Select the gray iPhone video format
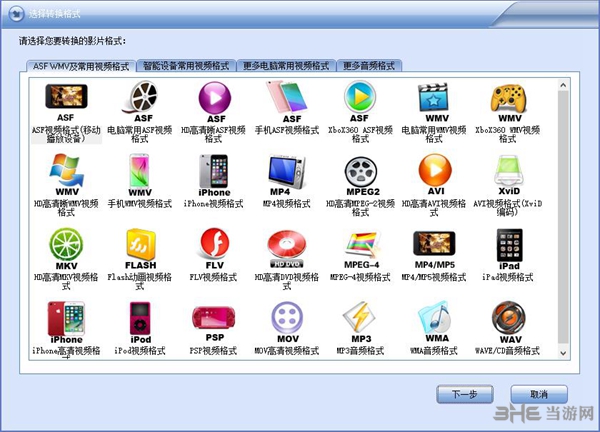600x432 pixels. [214, 181]
